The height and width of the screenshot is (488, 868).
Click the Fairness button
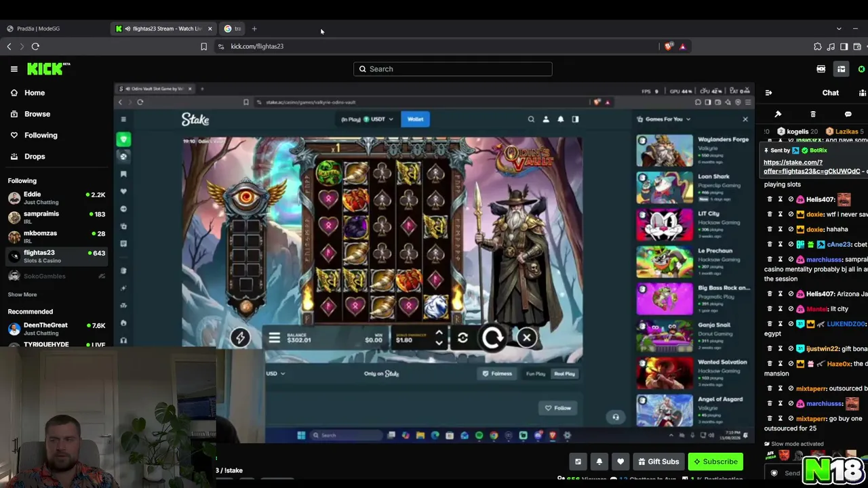click(497, 373)
